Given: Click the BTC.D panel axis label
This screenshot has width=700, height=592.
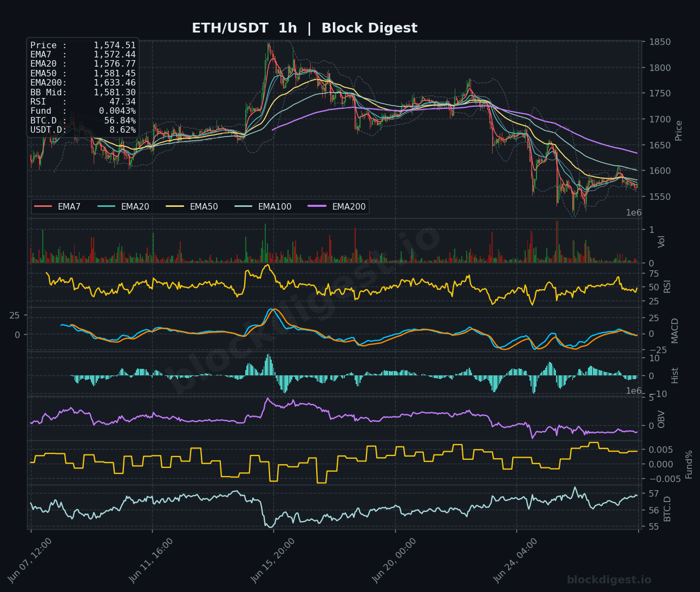Looking at the screenshot, I should pyautogui.click(x=667, y=509).
